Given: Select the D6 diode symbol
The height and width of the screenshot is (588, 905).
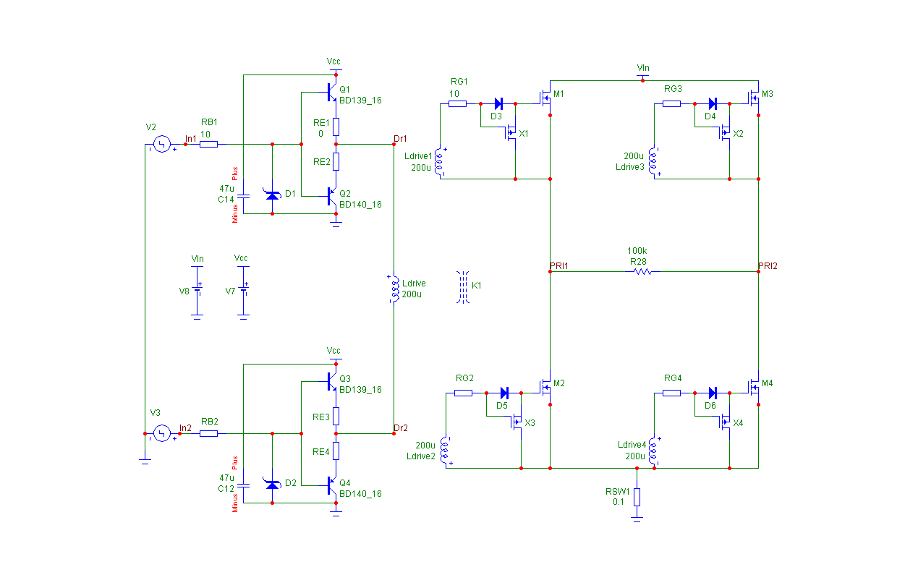Looking at the screenshot, I should [712, 393].
